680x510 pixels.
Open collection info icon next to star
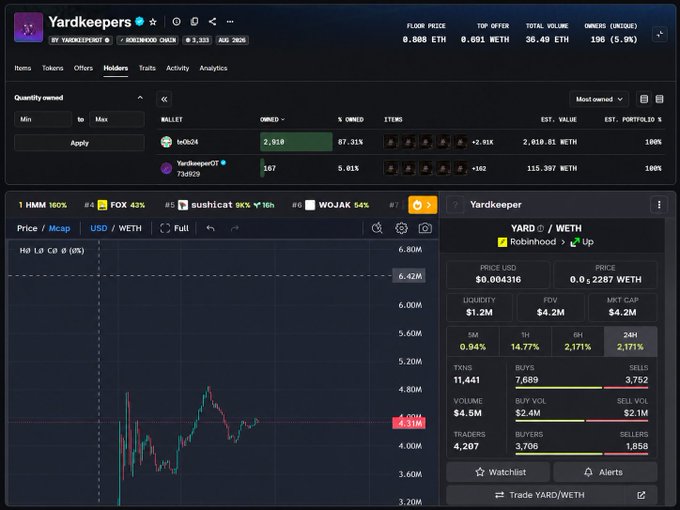coord(177,21)
